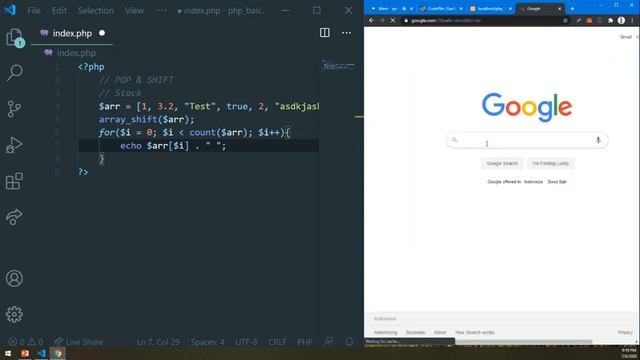The width and height of the screenshot is (640, 360).
Task: Open the Manage gear in VS Code
Action: click(14, 314)
